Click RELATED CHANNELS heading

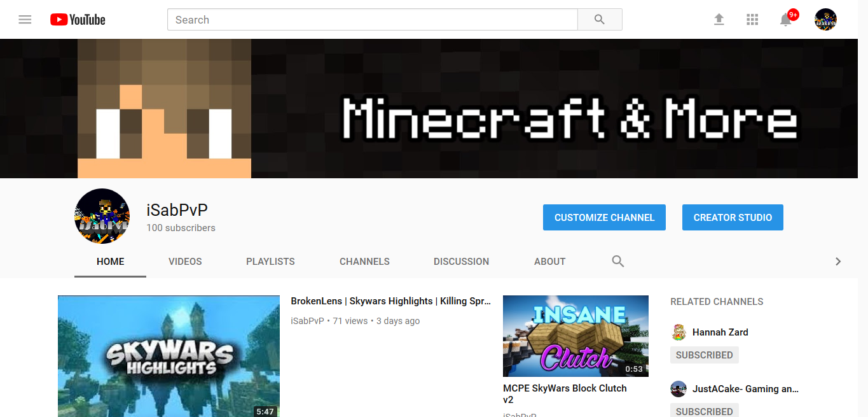(x=717, y=302)
